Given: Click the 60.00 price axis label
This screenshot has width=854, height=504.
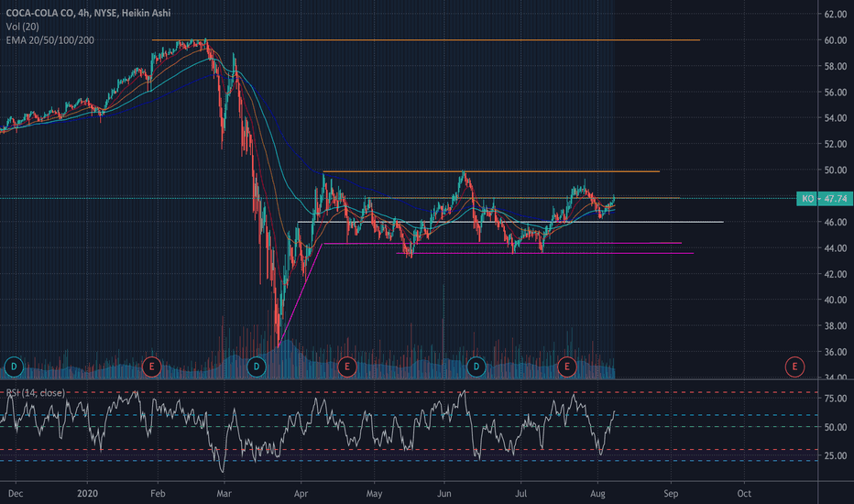Looking at the screenshot, I should (835, 40).
